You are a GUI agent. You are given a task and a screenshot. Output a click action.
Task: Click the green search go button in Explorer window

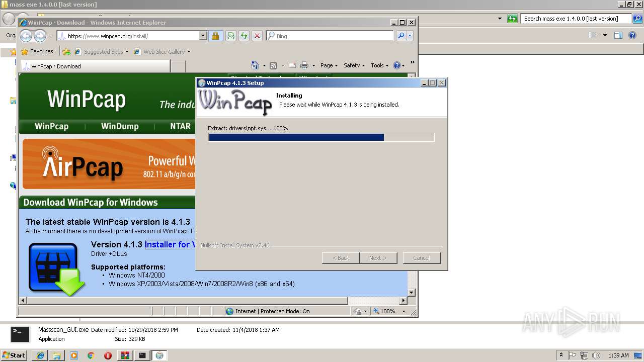[x=512, y=19]
